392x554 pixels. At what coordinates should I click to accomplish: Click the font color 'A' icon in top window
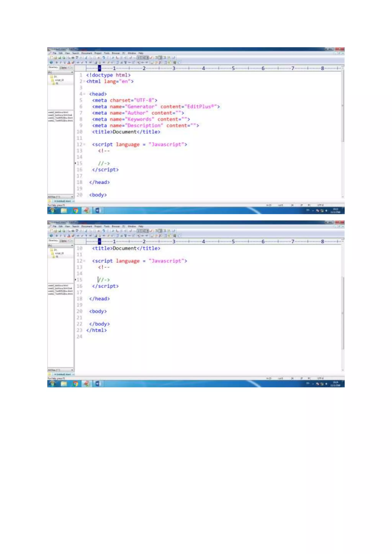[x=69, y=62]
